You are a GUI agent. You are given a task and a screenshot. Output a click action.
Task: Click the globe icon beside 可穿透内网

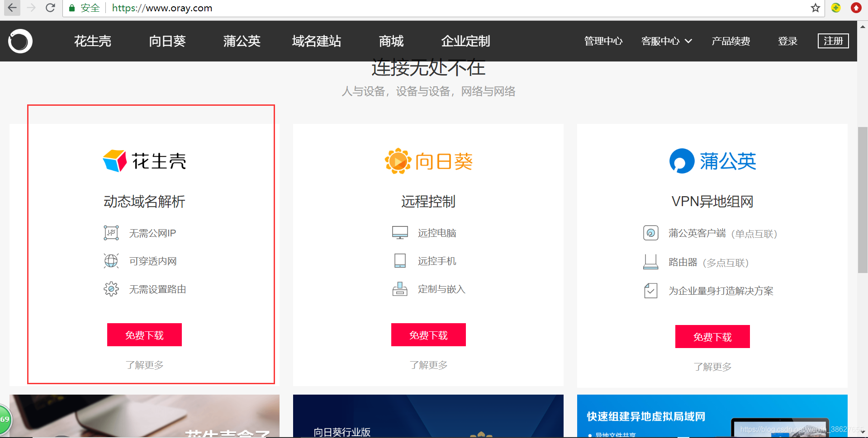point(111,261)
